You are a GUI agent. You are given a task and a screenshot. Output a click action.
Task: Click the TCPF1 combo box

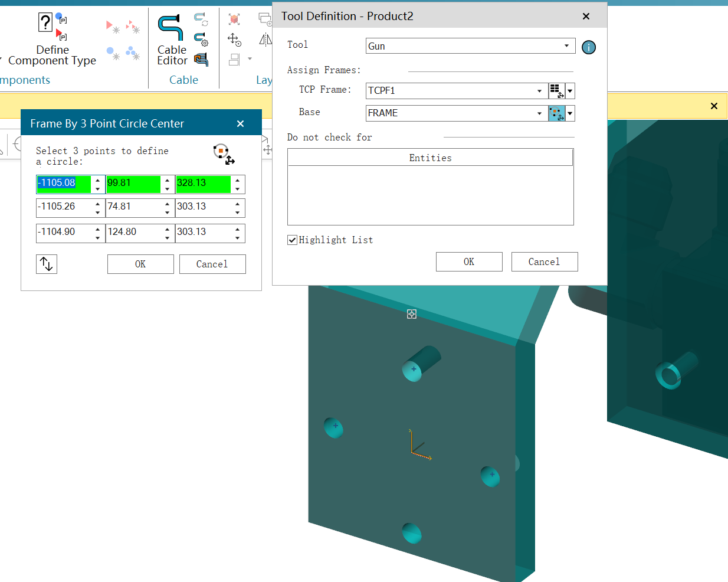click(x=456, y=91)
